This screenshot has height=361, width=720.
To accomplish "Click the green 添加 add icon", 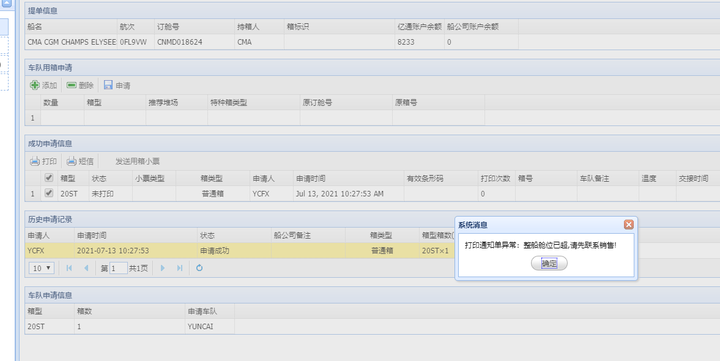I will pos(34,85).
